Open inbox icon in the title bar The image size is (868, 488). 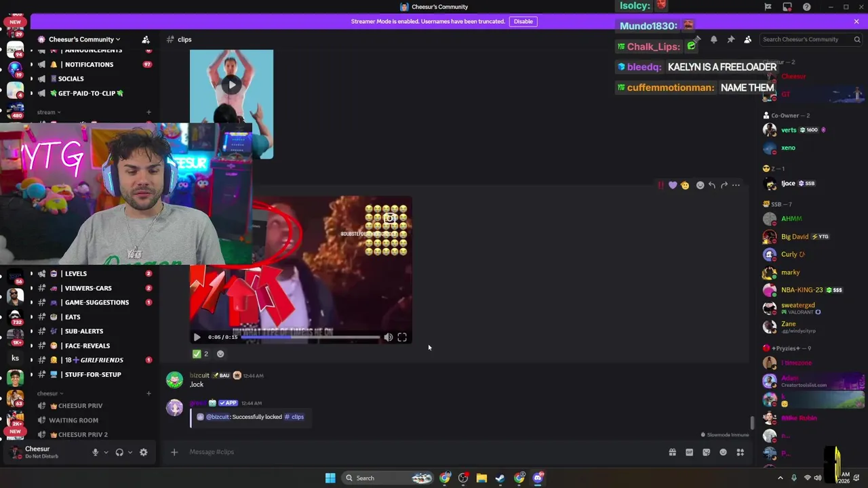(x=787, y=7)
